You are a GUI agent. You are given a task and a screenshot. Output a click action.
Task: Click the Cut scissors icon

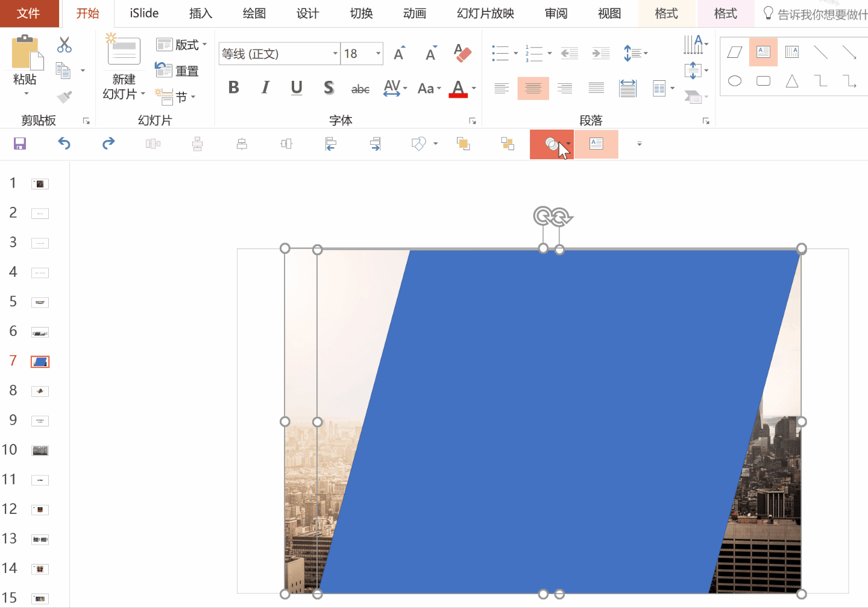click(x=64, y=45)
